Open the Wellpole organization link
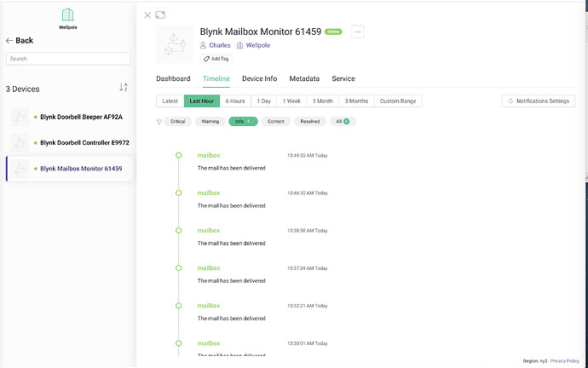Viewport: 588px width, 368px height. [x=258, y=45]
